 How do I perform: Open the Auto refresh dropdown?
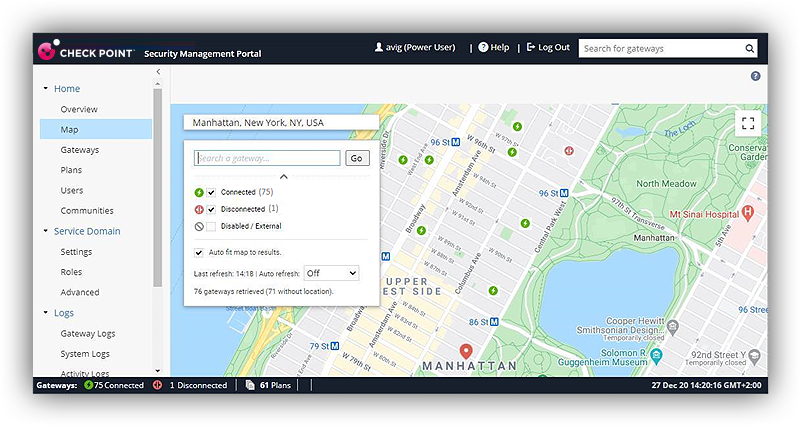point(331,273)
